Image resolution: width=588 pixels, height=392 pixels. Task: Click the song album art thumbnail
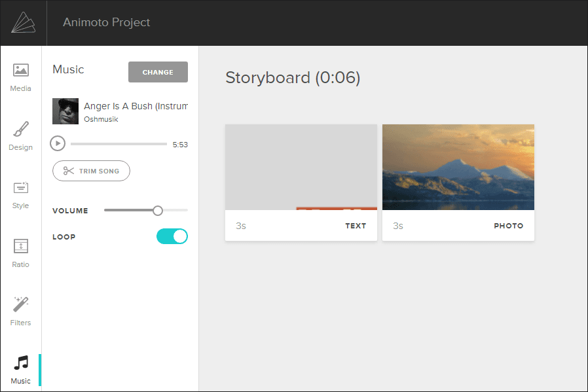tap(65, 111)
